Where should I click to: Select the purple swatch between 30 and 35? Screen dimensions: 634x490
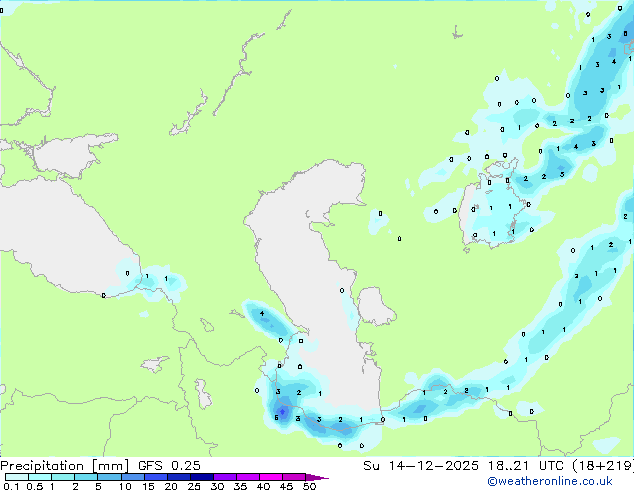[x=225, y=477]
